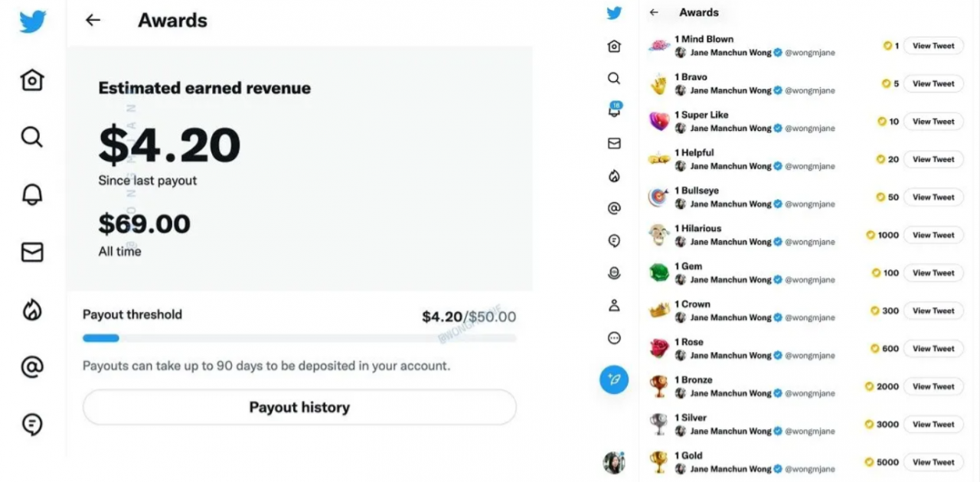Click the @wongmjane handle on Crown row

click(x=810, y=318)
